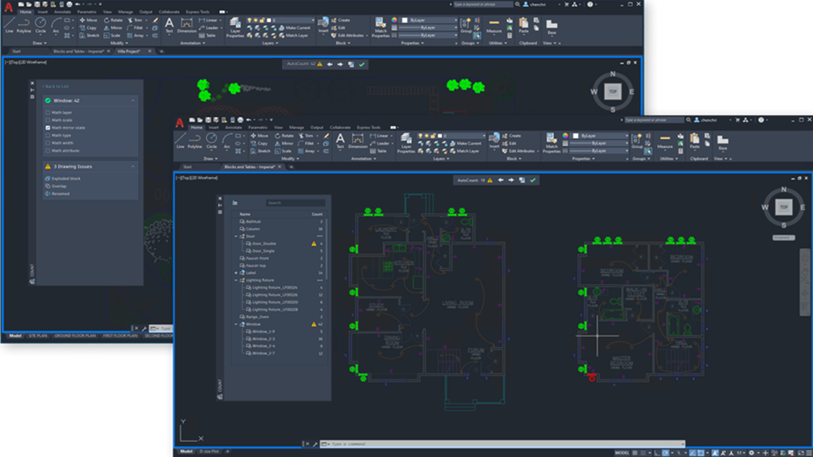Click command line input in front window
This screenshot has width=813, height=457.
tap(503, 444)
